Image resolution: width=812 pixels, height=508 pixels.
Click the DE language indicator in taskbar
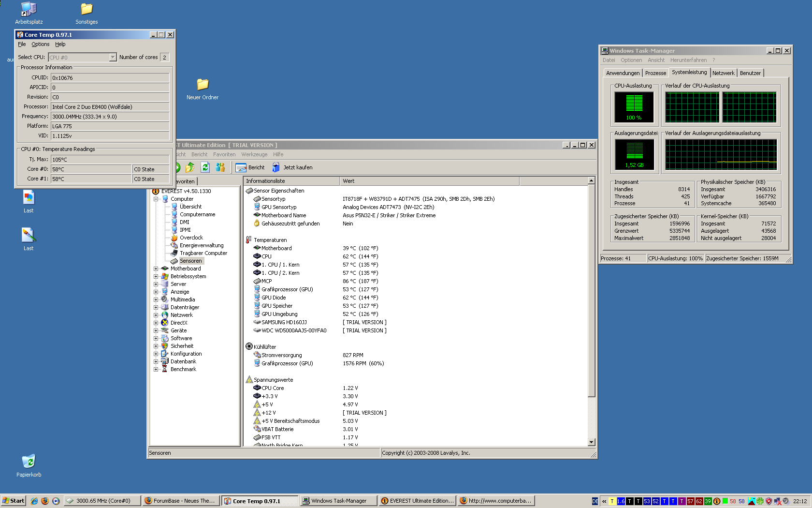pos(595,501)
